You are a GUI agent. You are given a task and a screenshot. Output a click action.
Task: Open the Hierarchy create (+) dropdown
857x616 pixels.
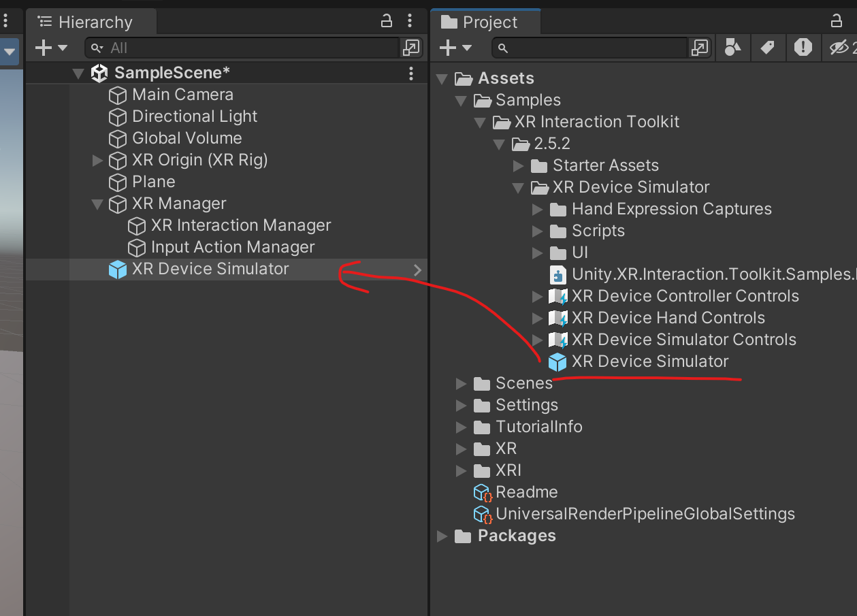click(x=51, y=48)
